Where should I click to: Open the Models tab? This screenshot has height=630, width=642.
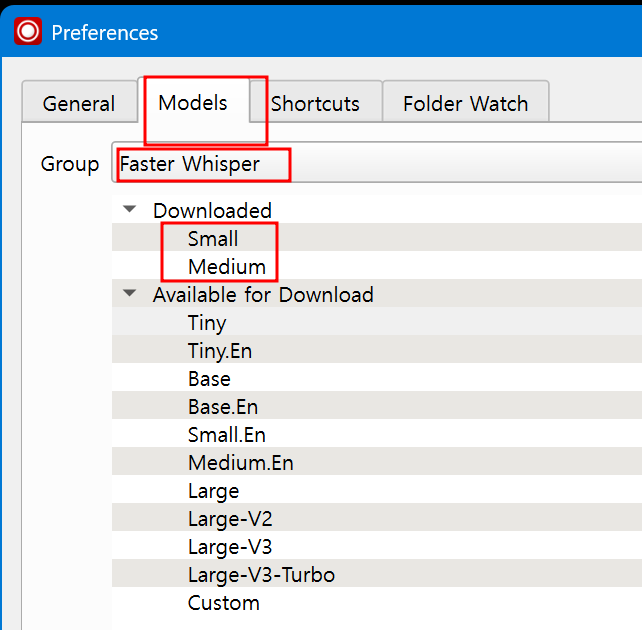(x=193, y=101)
